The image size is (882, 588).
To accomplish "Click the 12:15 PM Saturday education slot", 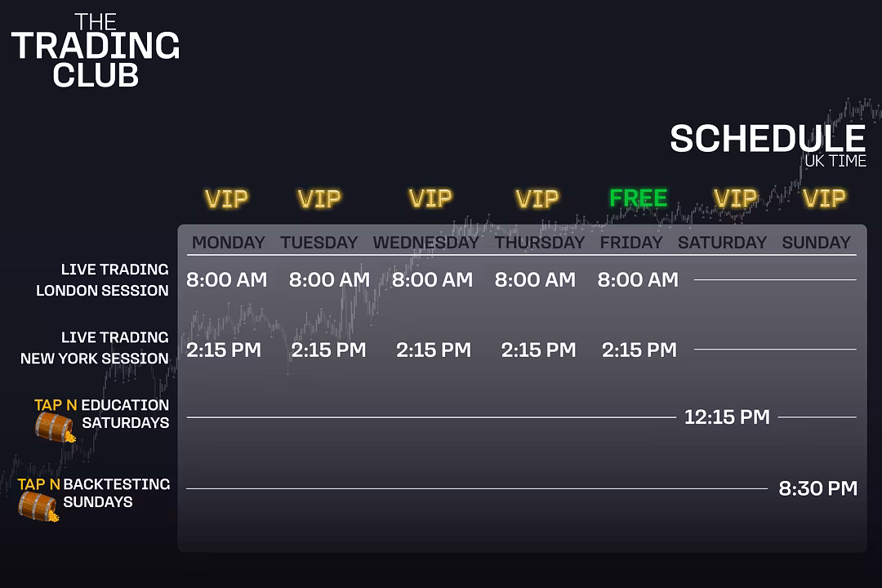I will click(x=727, y=417).
